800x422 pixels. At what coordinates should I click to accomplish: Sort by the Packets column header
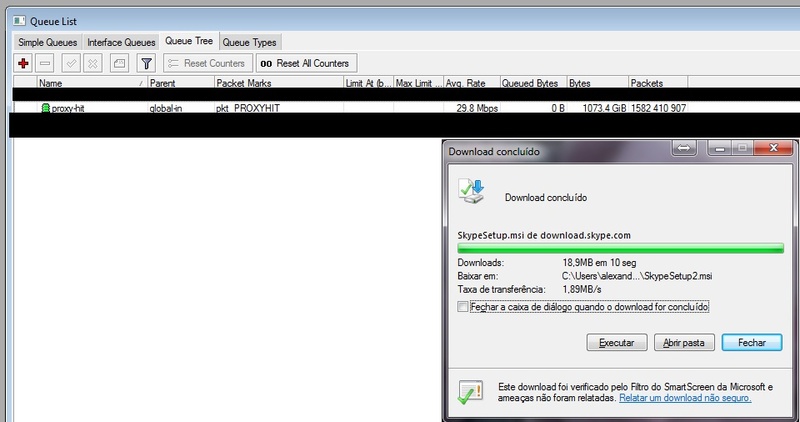click(658, 83)
